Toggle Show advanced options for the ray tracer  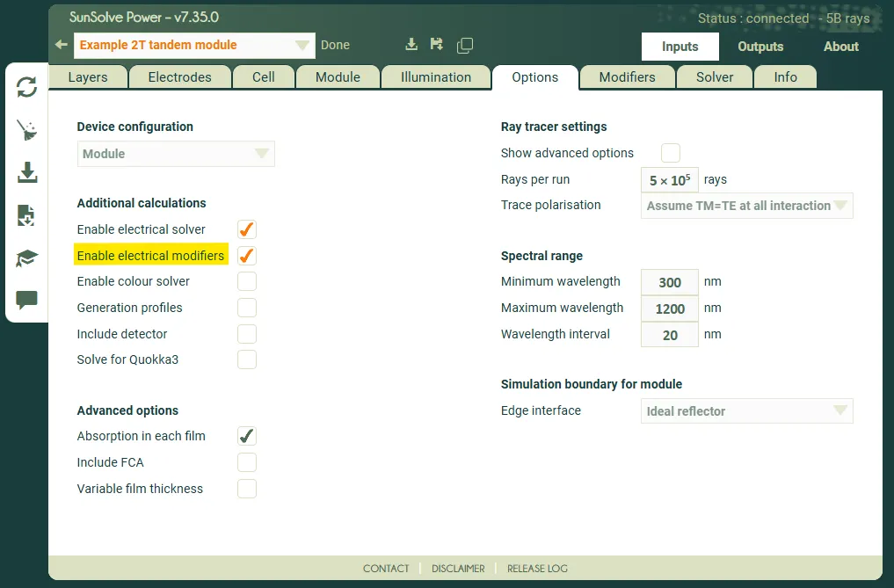(670, 152)
